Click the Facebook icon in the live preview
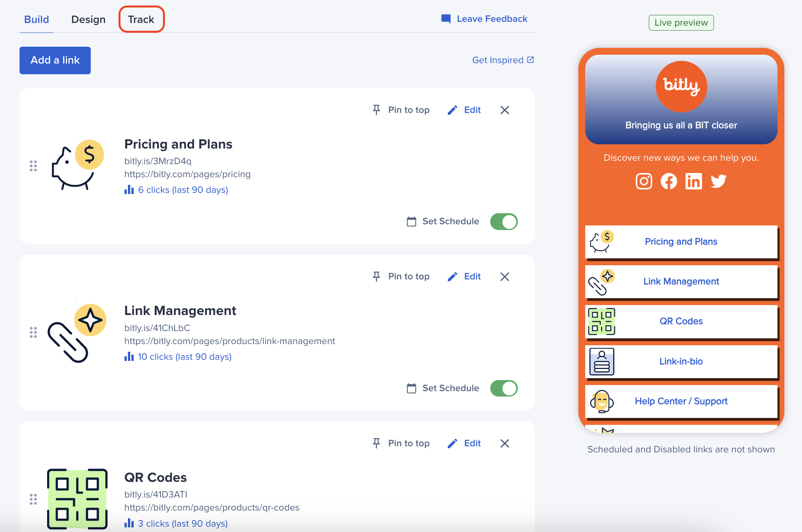Viewport: 802px width, 532px height. tap(669, 181)
